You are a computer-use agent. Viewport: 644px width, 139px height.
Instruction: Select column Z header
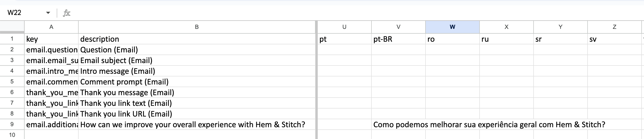615,27
